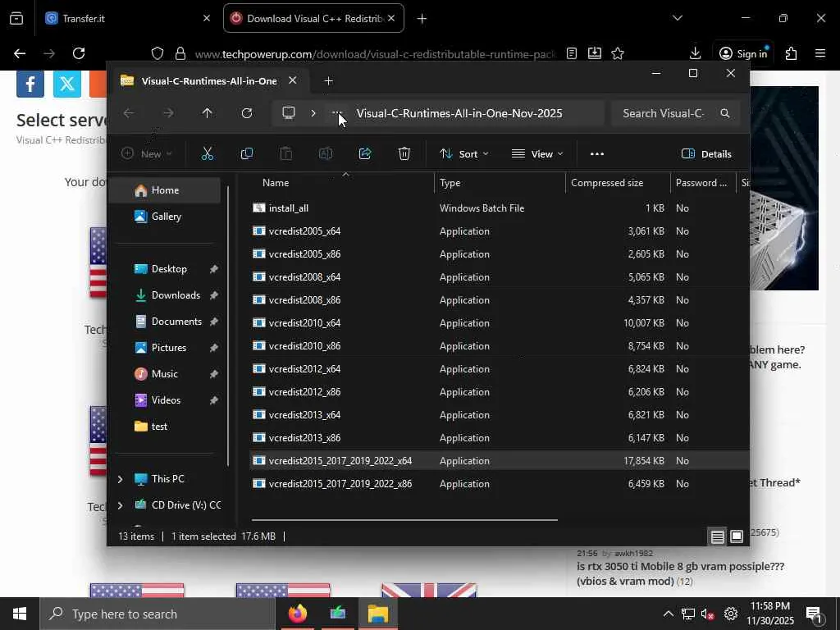This screenshot has width=840, height=630.
Task: Click Sign in button in Firefox
Action: click(743, 53)
